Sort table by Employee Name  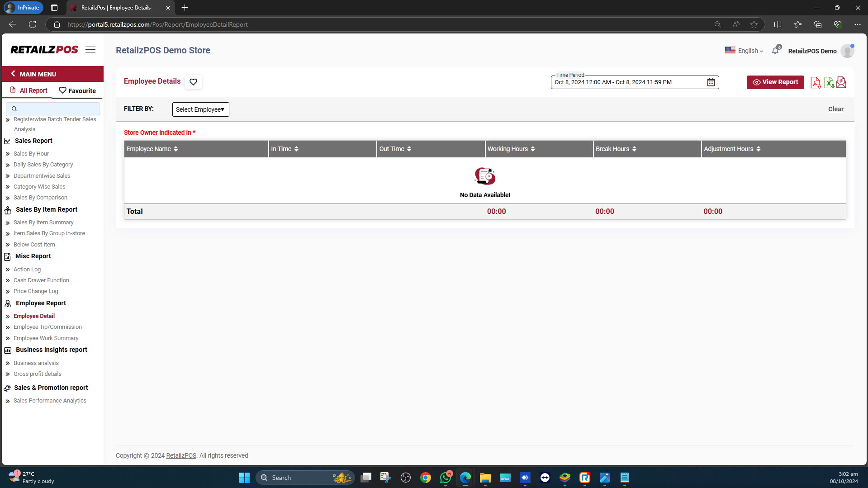(175, 149)
